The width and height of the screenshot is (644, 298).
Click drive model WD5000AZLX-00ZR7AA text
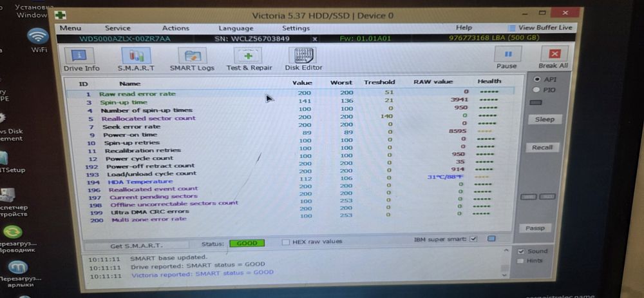(x=125, y=39)
